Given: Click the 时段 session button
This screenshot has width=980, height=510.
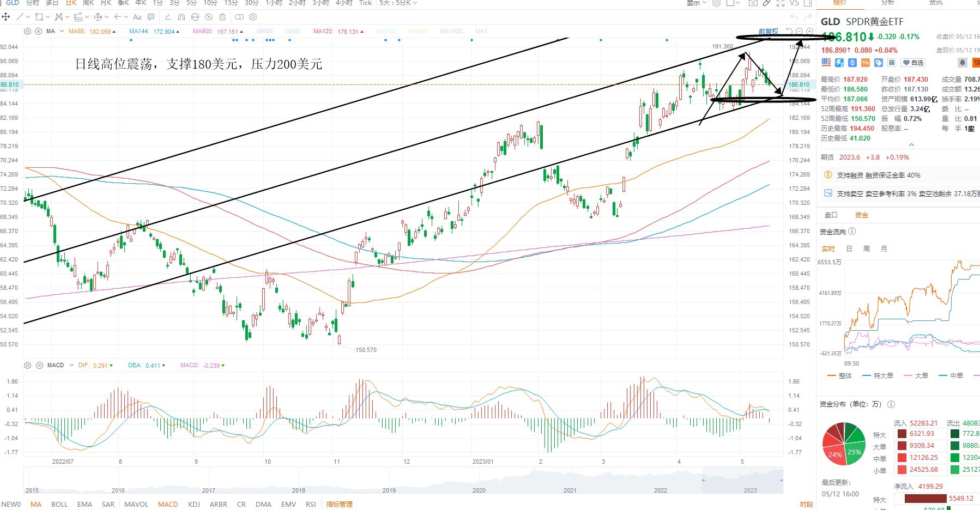Looking at the screenshot, I should click(807, 505).
